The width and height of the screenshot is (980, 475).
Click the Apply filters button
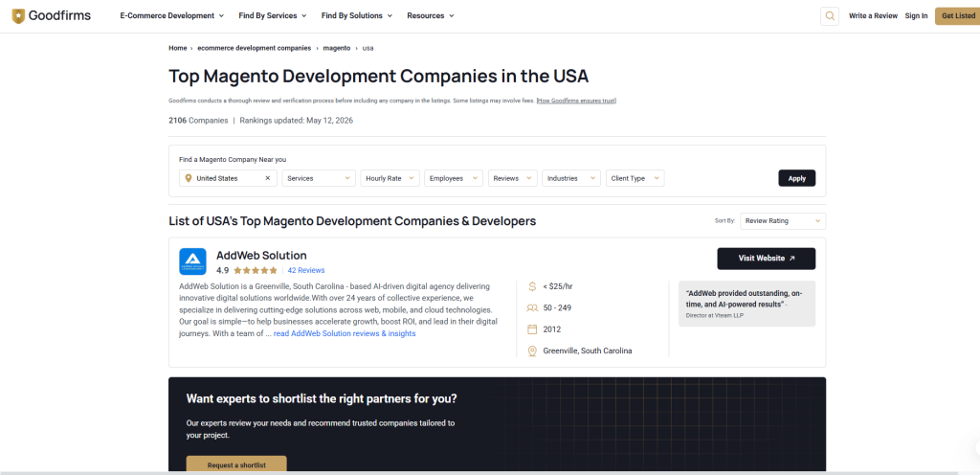coord(797,178)
